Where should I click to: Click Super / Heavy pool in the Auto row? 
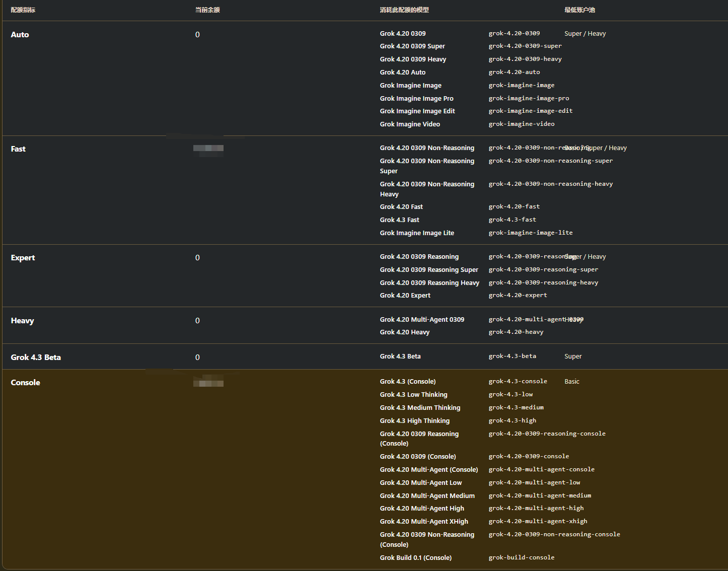[585, 34]
